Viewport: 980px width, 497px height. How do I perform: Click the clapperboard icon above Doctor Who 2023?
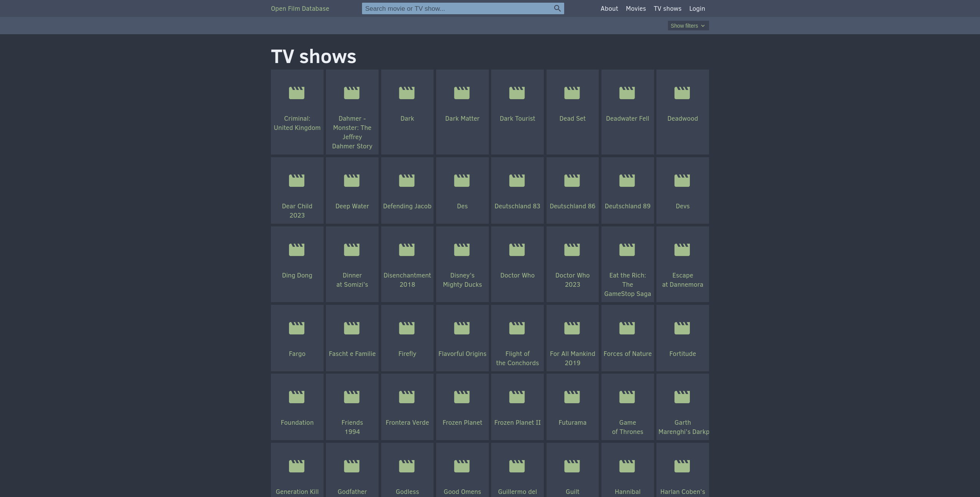pyautogui.click(x=572, y=249)
